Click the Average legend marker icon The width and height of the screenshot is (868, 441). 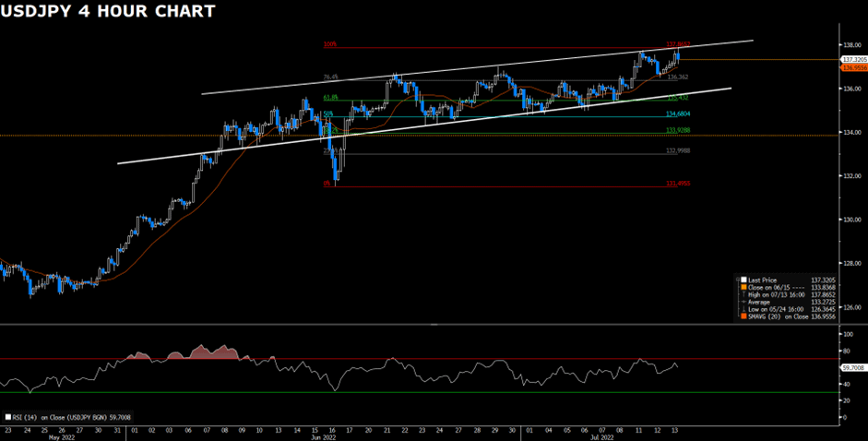pos(742,301)
